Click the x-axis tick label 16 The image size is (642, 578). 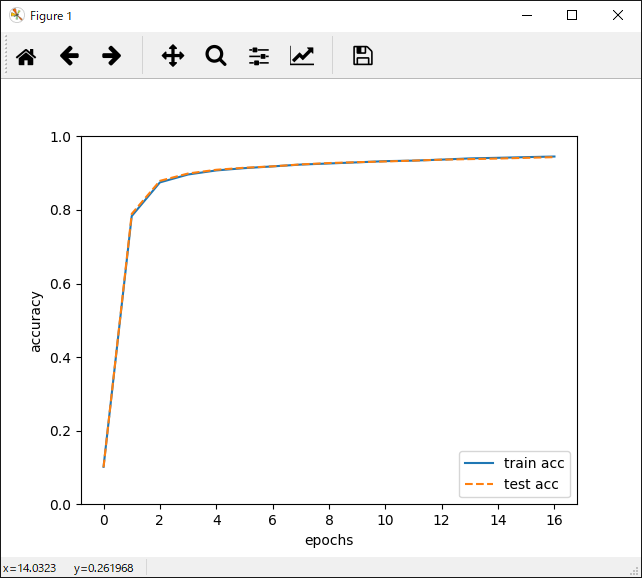tap(554, 521)
